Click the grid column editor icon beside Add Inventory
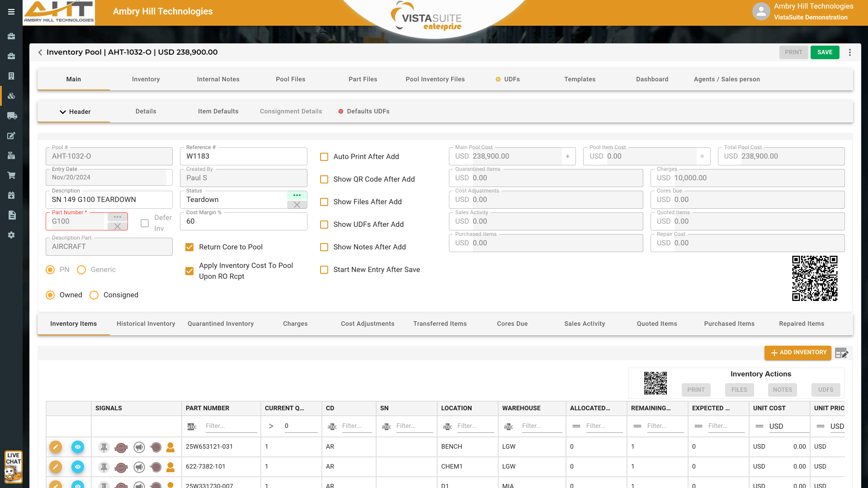Image resolution: width=868 pixels, height=488 pixels. [841, 353]
